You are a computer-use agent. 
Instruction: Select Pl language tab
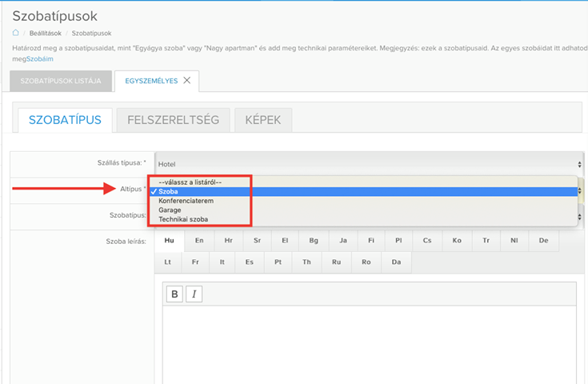pos(398,241)
